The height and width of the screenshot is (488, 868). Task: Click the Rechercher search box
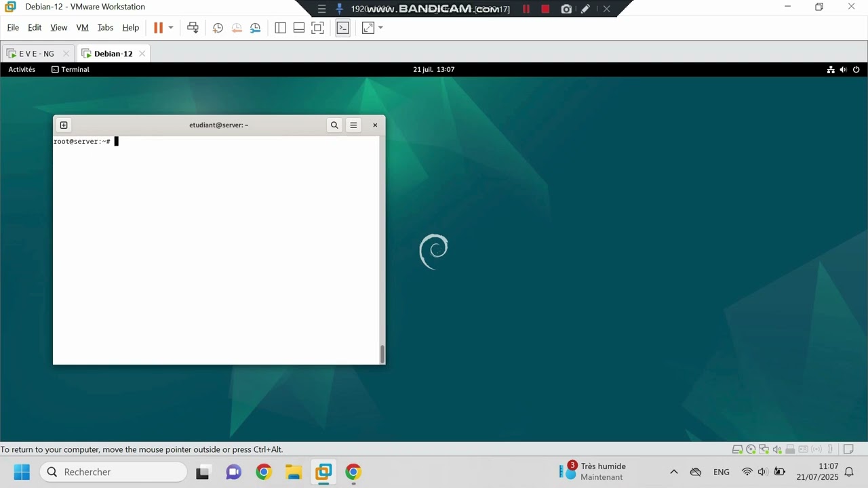click(x=113, y=472)
